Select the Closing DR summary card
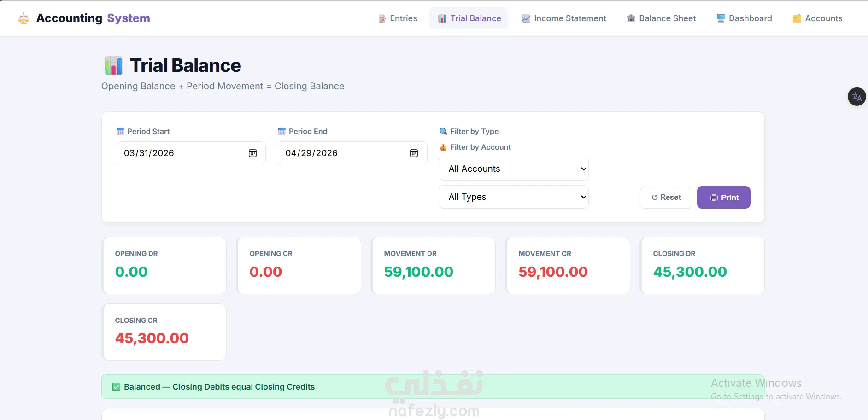 [x=703, y=266]
